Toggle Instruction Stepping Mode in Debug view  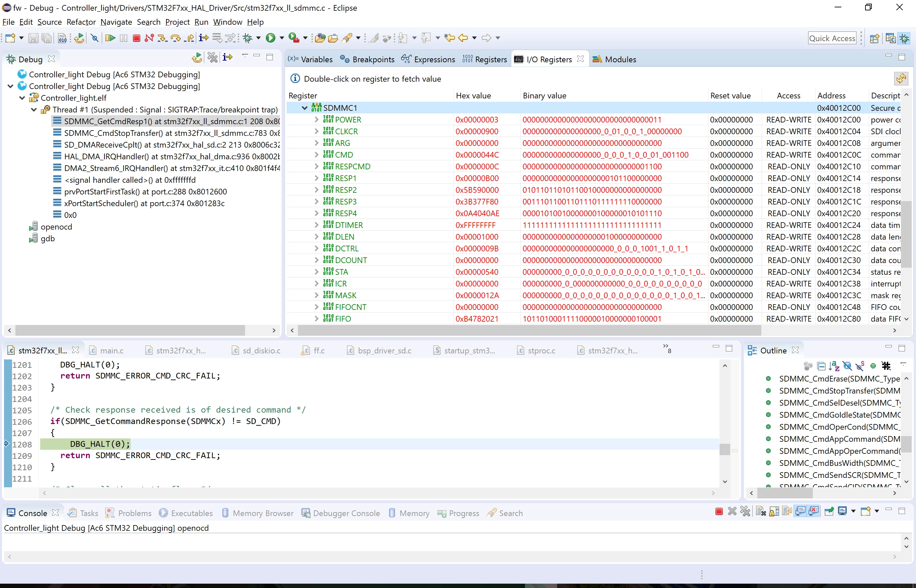228,57
